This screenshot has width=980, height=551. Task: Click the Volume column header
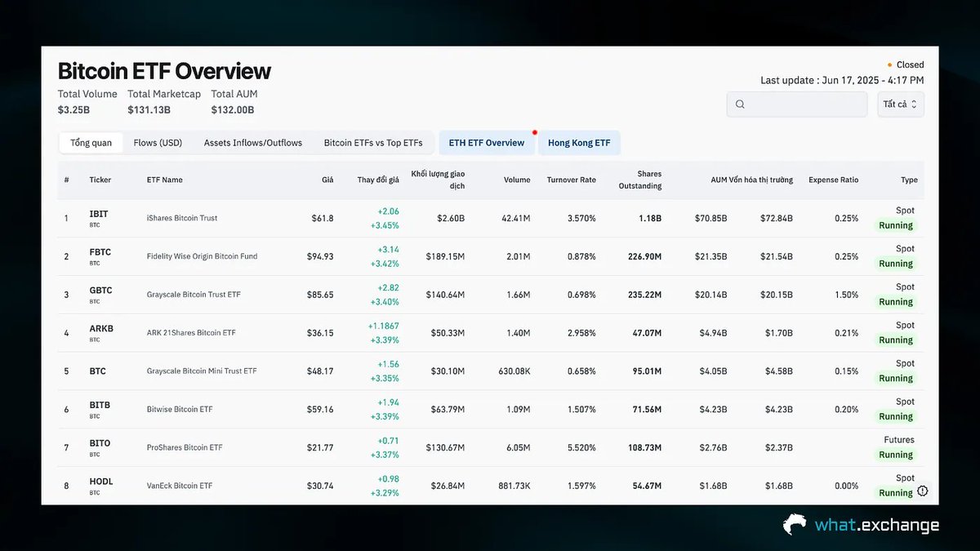click(517, 180)
